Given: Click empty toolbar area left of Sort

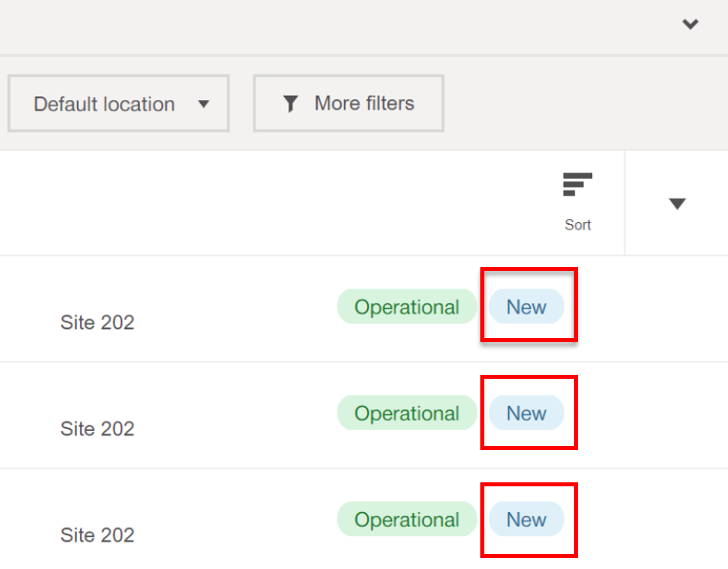Looking at the screenshot, I should click(x=279, y=203).
